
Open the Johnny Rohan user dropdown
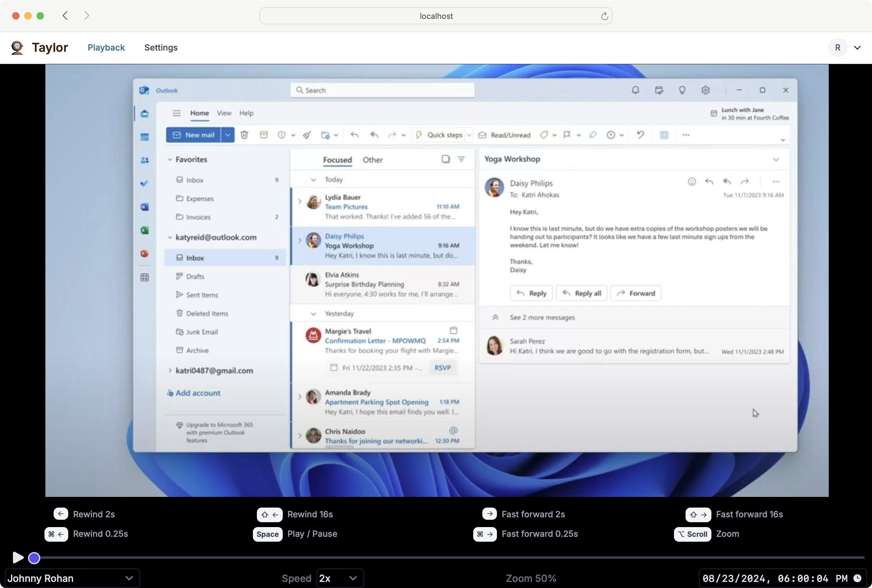point(72,578)
